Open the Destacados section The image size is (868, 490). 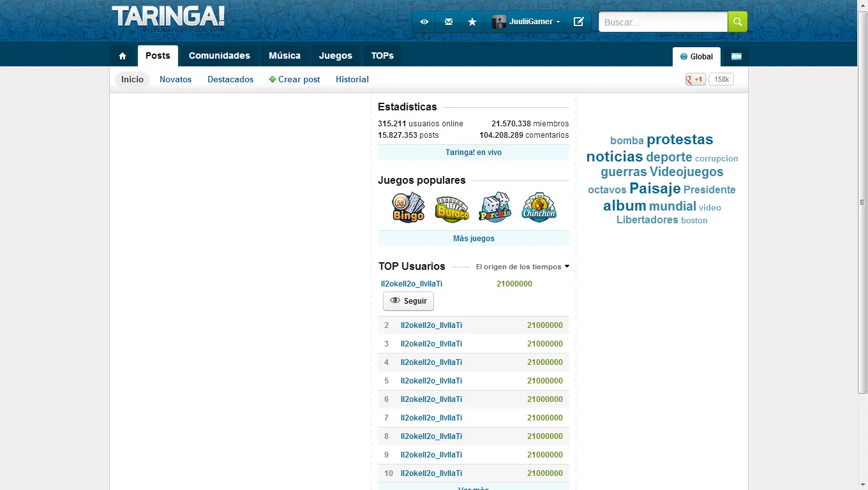click(x=230, y=79)
